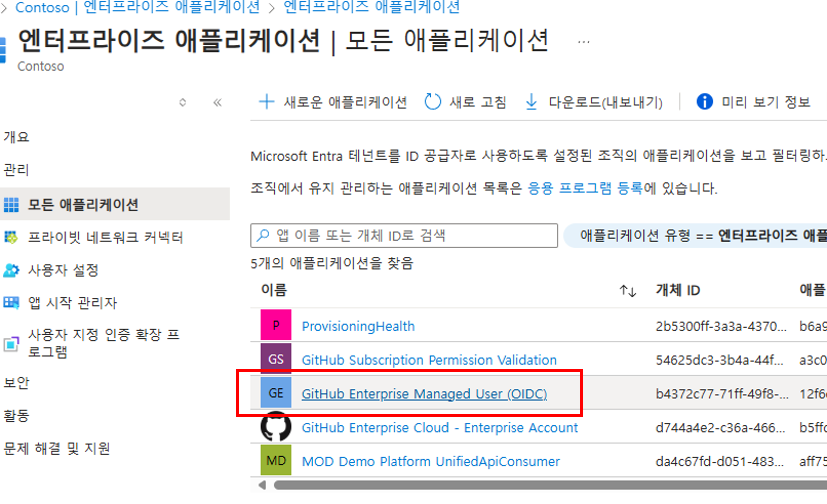This screenshot has width=827, height=504.
Task: Click 미리 보기 정보 button
Action: point(753,102)
